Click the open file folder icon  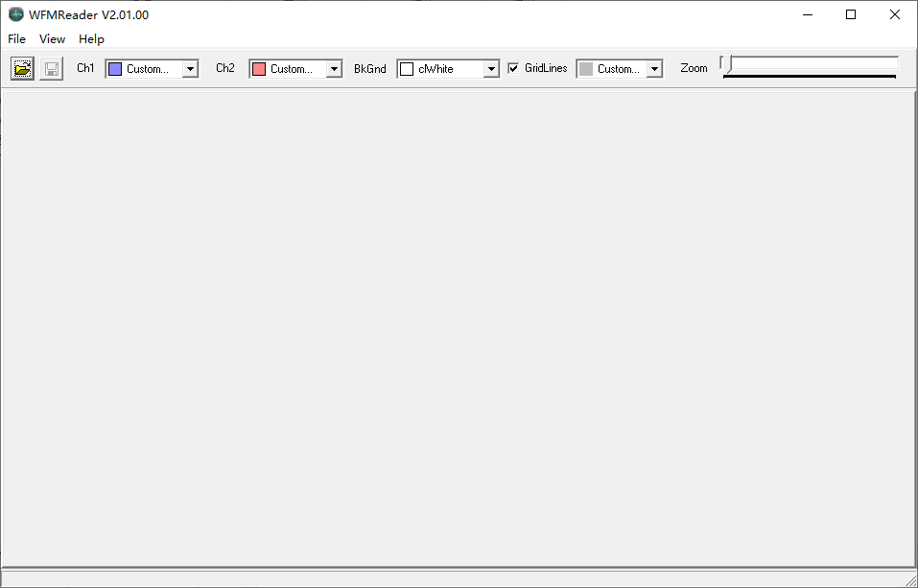(22, 68)
